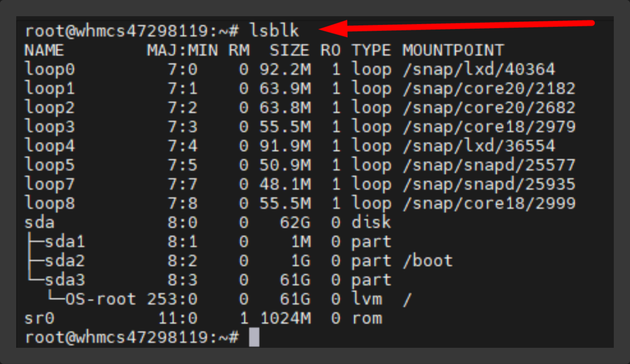Click the loop5 device name
Viewport: 630px width, 364px height.
coord(50,165)
